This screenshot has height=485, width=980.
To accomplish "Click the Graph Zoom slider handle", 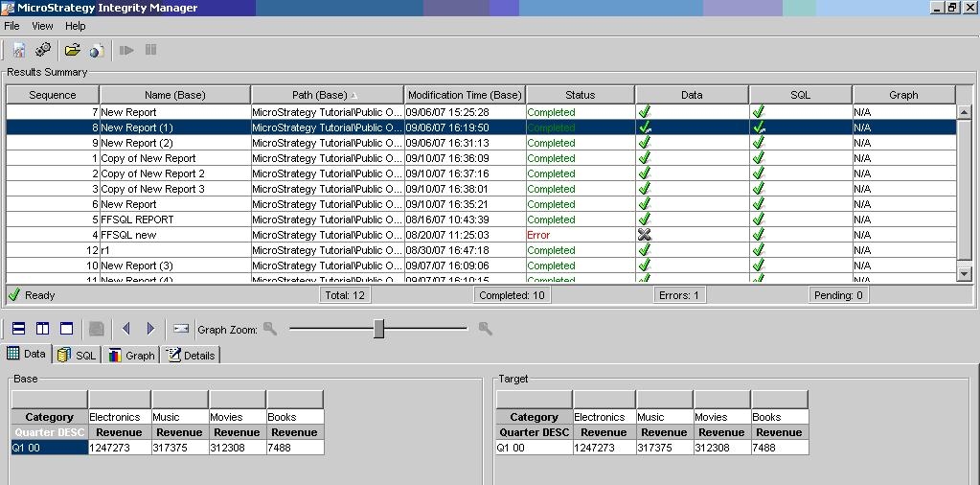I will click(x=378, y=329).
